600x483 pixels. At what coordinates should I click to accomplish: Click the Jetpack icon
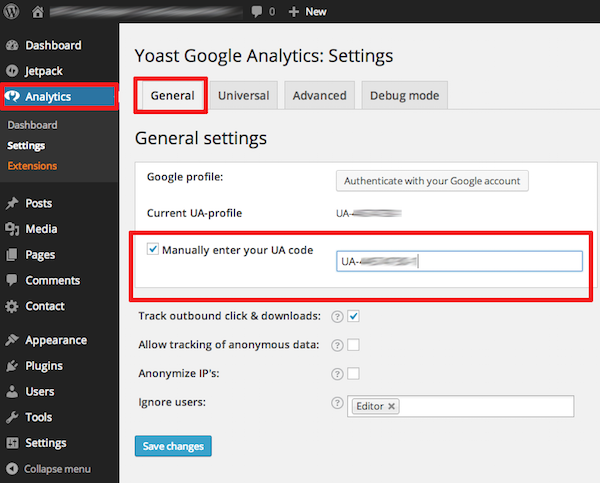click(x=12, y=71)
